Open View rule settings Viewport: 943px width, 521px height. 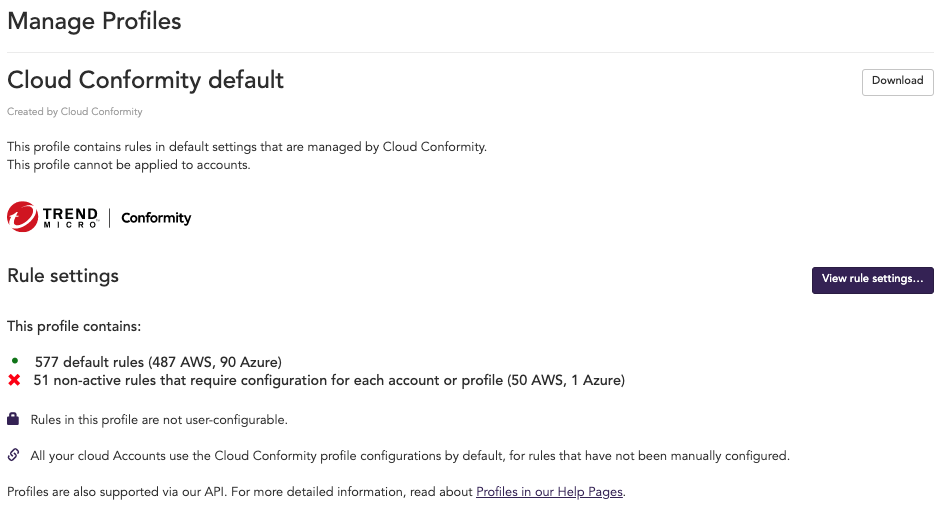tap(872, 280)
